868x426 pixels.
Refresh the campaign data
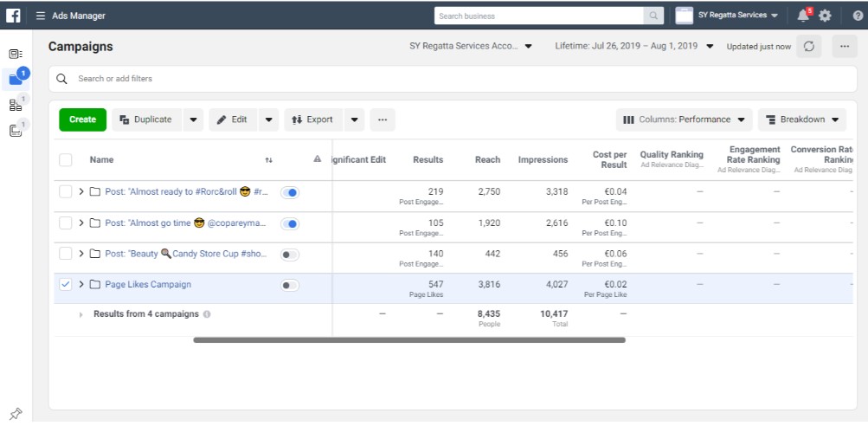click(x=809, y=47)
